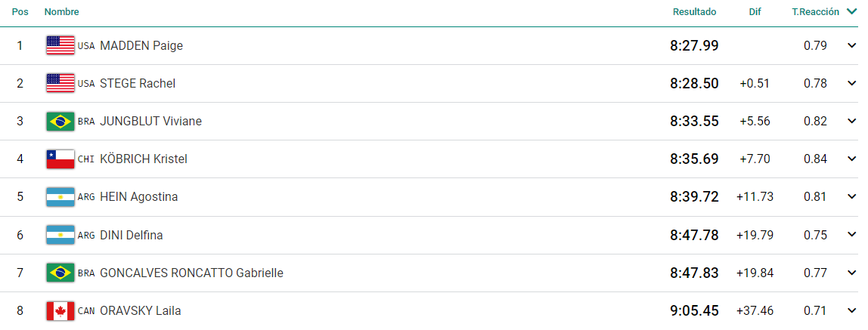Screen dimensions: 868x330
Task: Click the Dif column header
Action: click(755, 11)
